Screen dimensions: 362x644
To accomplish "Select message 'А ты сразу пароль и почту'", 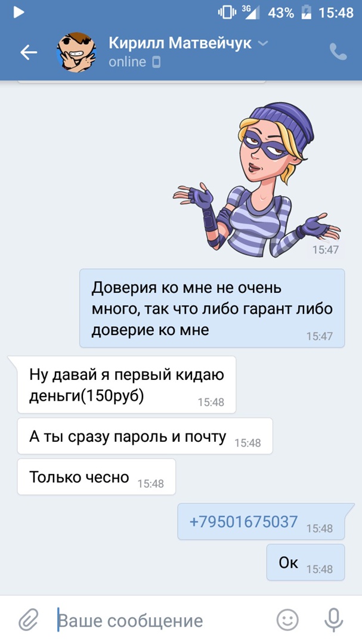I will [145, 436].
